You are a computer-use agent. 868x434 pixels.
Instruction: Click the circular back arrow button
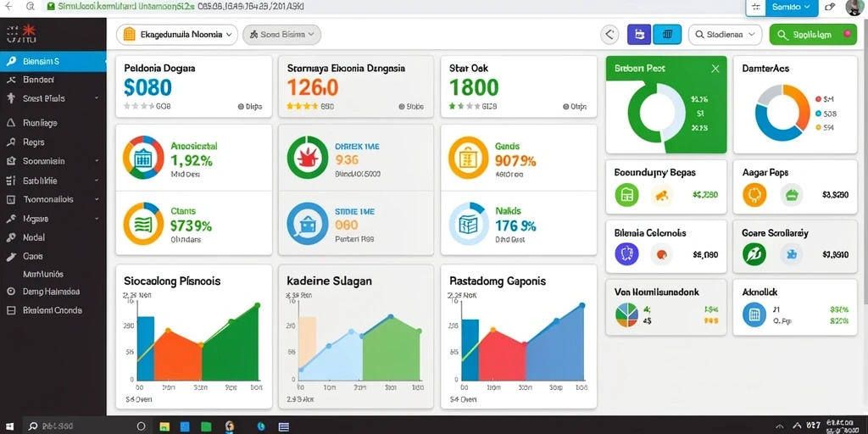(x=609, y=34)
